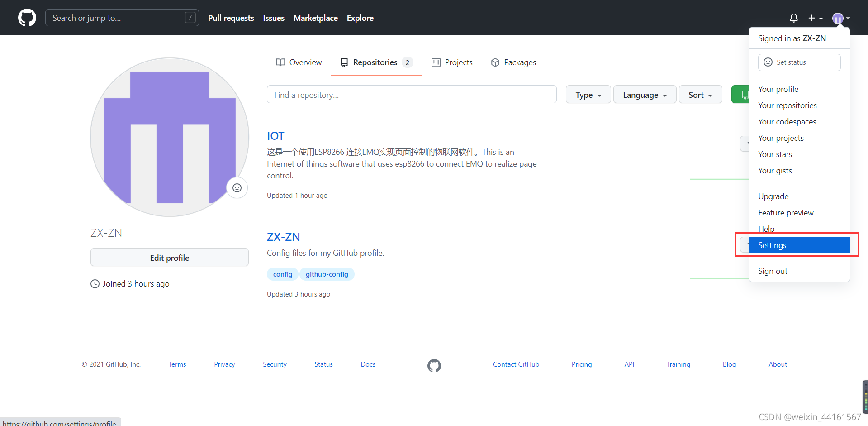Expand the Type filter dropdown
Screen dimensions: 868x426
coord(588,94)
